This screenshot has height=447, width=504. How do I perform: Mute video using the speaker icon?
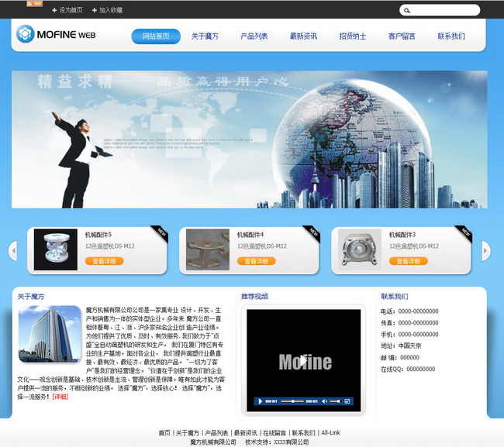324,401
